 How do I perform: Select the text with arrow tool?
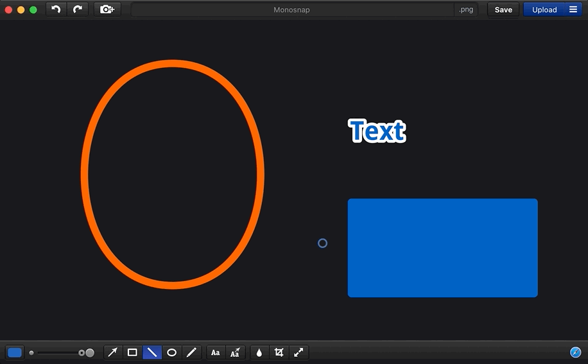coord(235,352)
